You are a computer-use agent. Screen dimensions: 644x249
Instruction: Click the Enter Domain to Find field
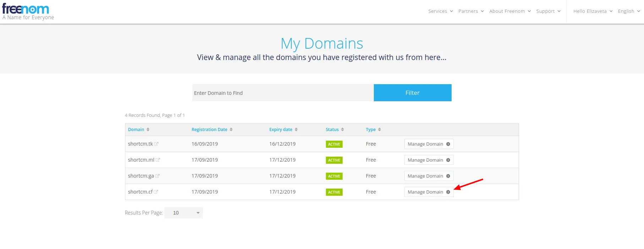(x=283, y=93)
